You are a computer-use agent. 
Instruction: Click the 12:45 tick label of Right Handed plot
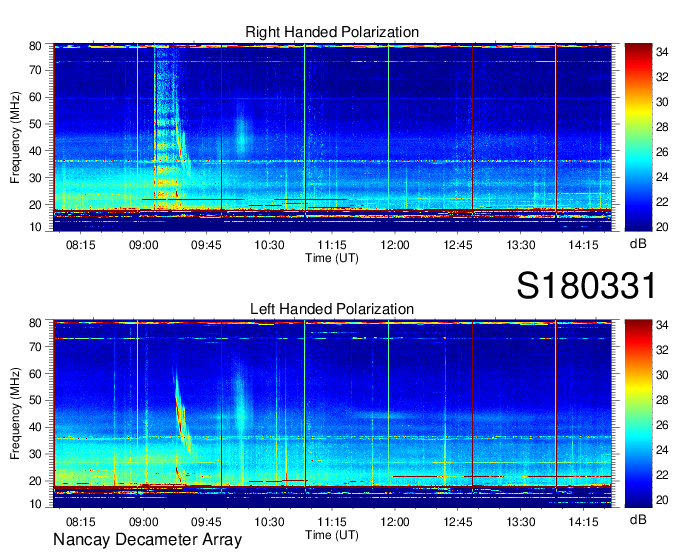click(x=458, y=245)
